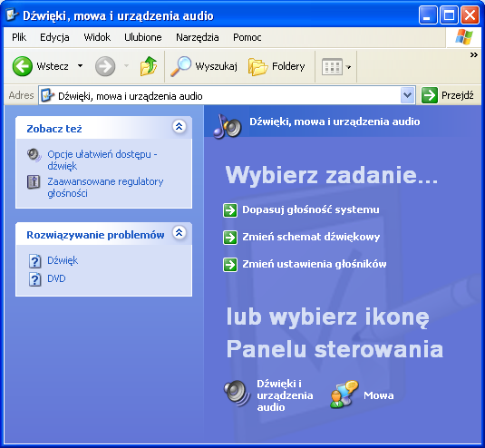Click the music note header icon
This screenshot has height=448, width=485.
click(228, 126)
